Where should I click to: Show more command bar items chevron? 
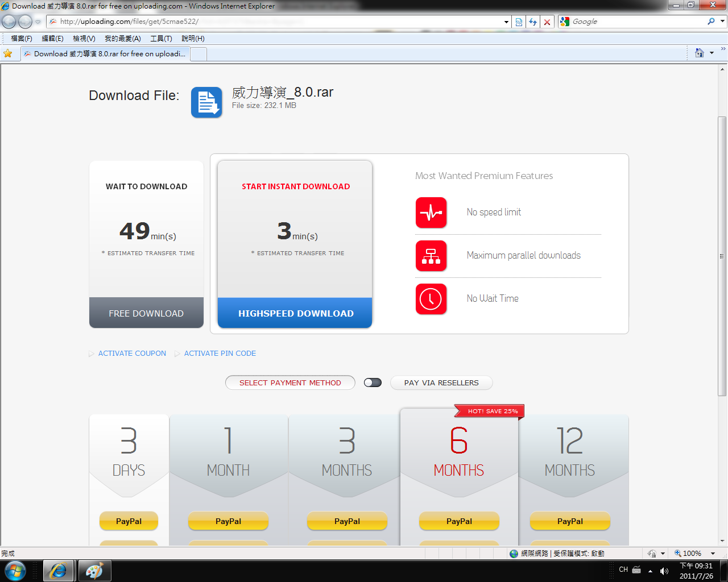click(723, 49)
